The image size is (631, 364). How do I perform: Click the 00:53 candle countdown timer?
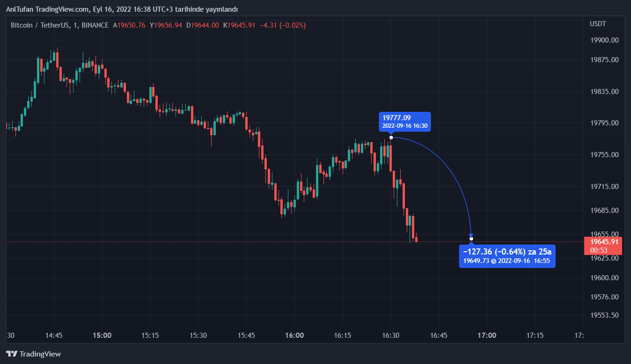(x=598, y=250)
